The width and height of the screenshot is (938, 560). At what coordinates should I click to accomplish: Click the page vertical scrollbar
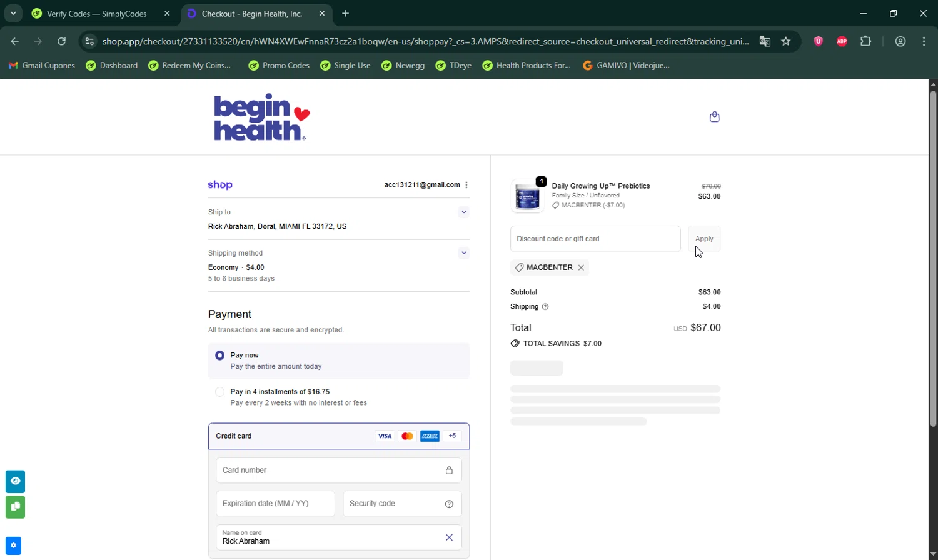coord(933,259)
